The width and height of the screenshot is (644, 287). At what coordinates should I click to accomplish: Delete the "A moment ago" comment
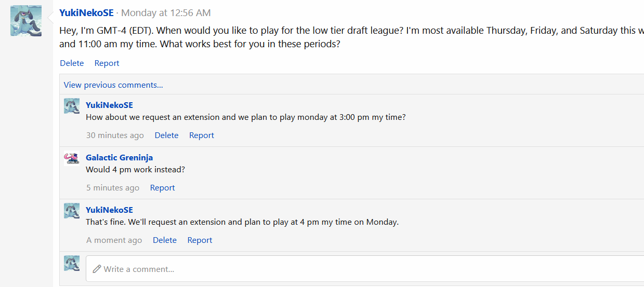click(x=165, y=240)
